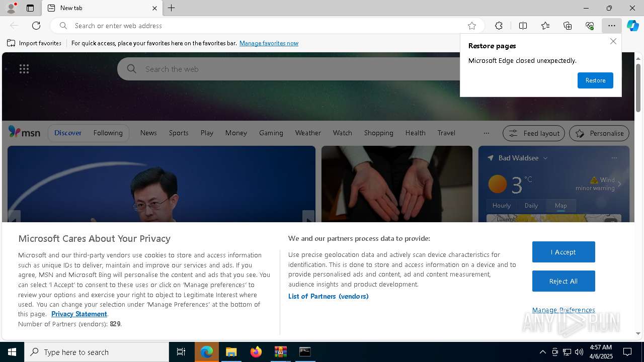The image size is (644, 362).
Task: Open Task View on taskbar
Action: 181,352
